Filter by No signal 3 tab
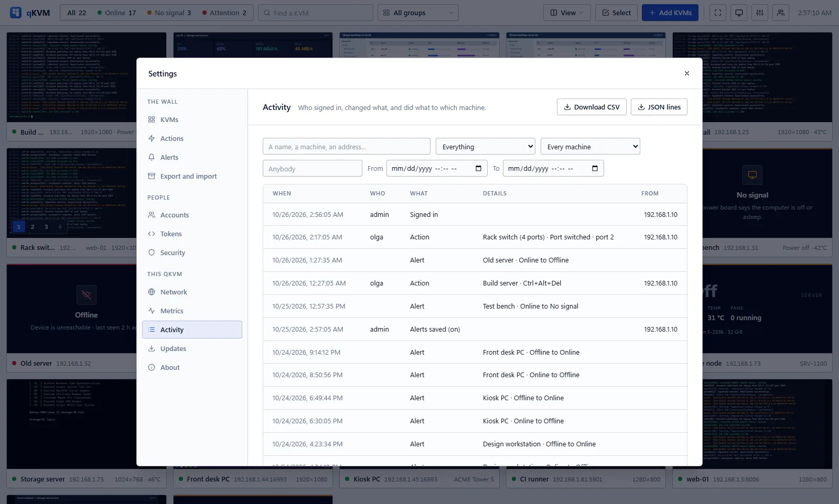The height and width of the screenshot is (504, 839). [169, 13]
